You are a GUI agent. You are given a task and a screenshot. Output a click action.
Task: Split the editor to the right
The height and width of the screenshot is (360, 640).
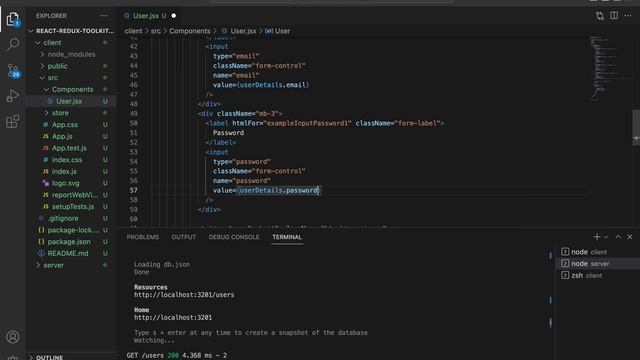coord(614,16)
